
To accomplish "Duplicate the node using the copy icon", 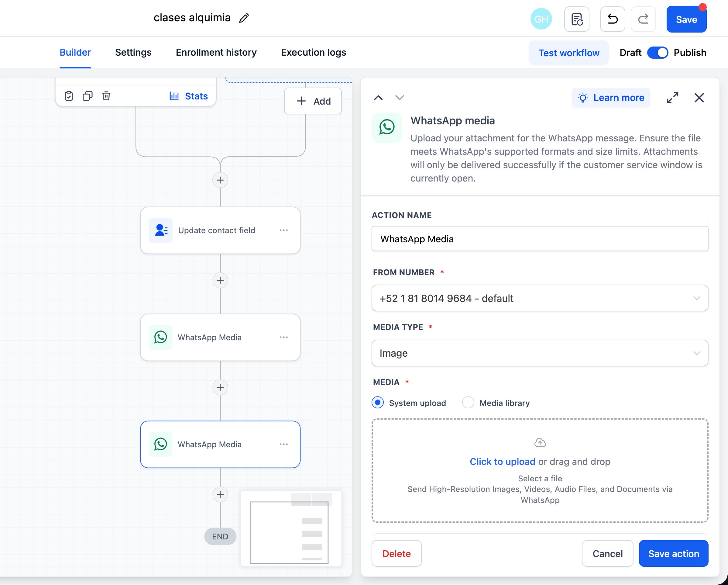I will [88, 96].
